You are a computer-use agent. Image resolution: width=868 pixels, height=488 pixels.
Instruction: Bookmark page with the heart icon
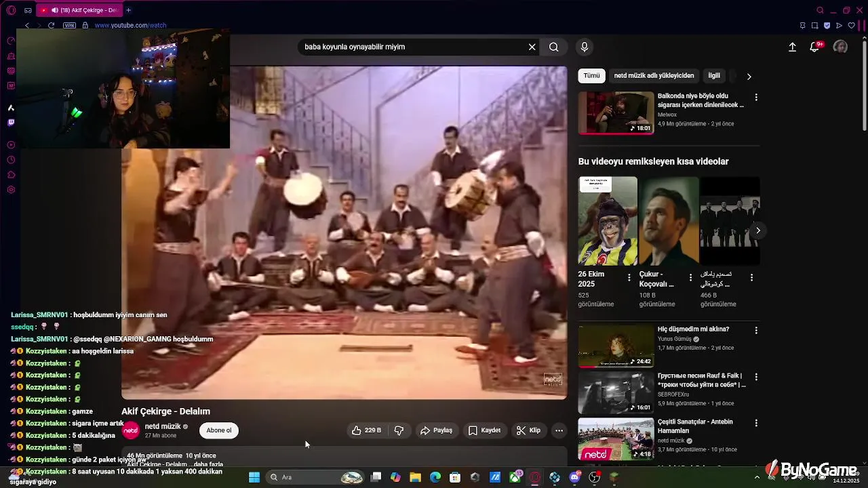[x=852, y=26]
